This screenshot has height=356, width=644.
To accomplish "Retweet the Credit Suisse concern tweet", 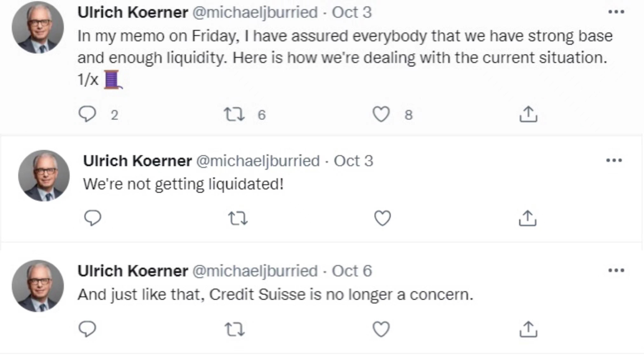I will pos(235,329).
